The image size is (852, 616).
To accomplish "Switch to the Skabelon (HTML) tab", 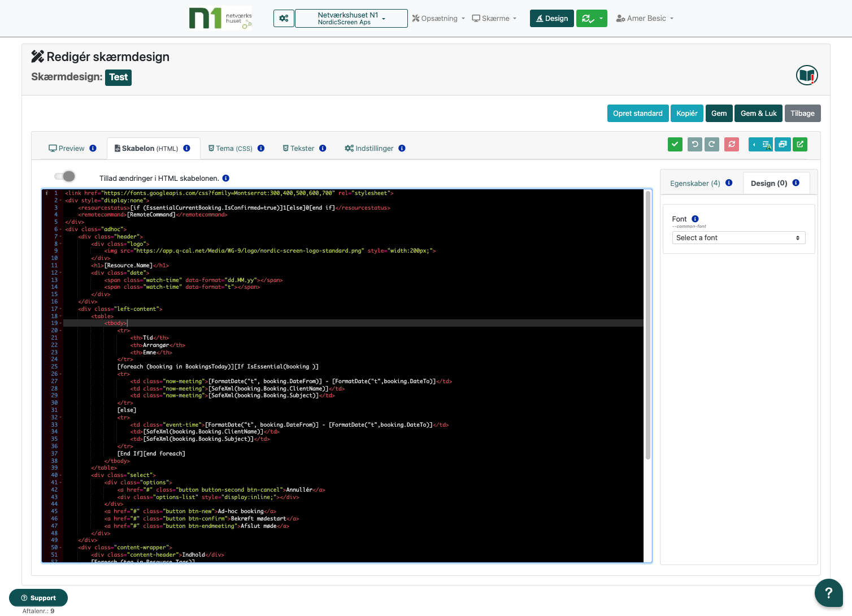I will [x=146, y=148].
